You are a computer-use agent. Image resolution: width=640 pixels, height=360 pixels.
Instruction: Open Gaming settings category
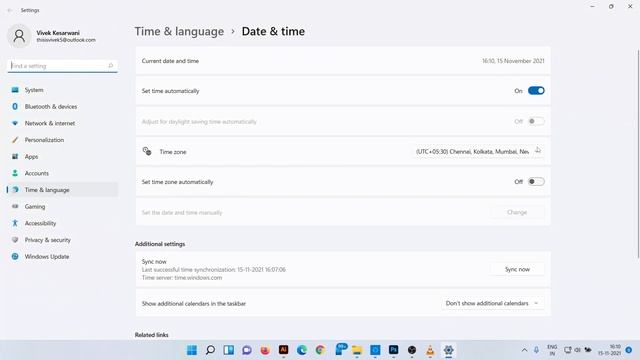[62, 207]
